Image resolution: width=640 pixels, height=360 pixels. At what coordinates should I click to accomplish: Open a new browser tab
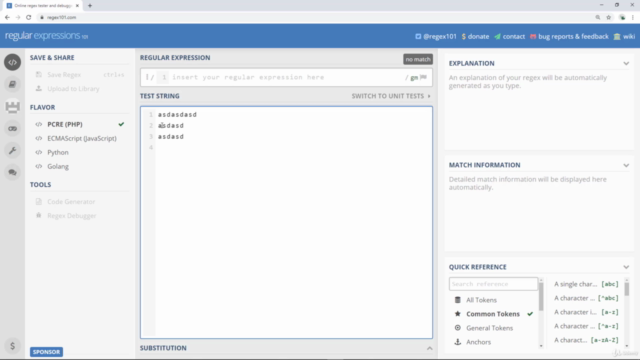point(90,6)
